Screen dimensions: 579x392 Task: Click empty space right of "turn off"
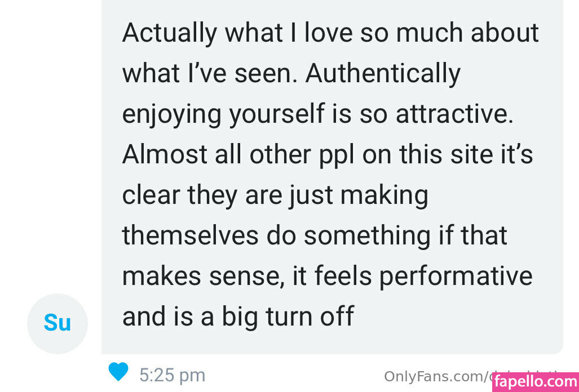(451, 317)
